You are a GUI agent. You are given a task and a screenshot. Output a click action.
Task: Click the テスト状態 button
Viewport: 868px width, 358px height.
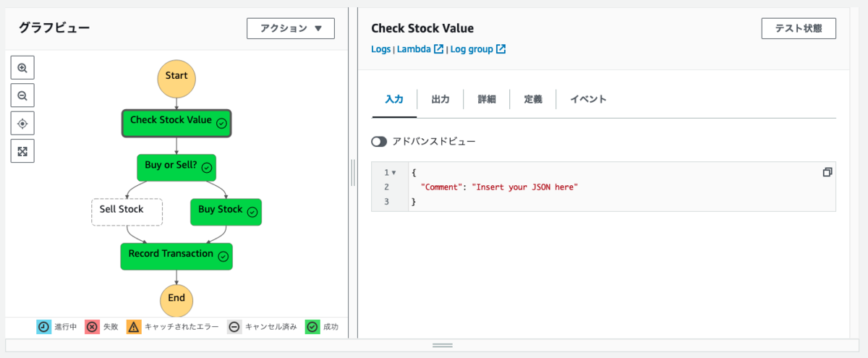799,28
